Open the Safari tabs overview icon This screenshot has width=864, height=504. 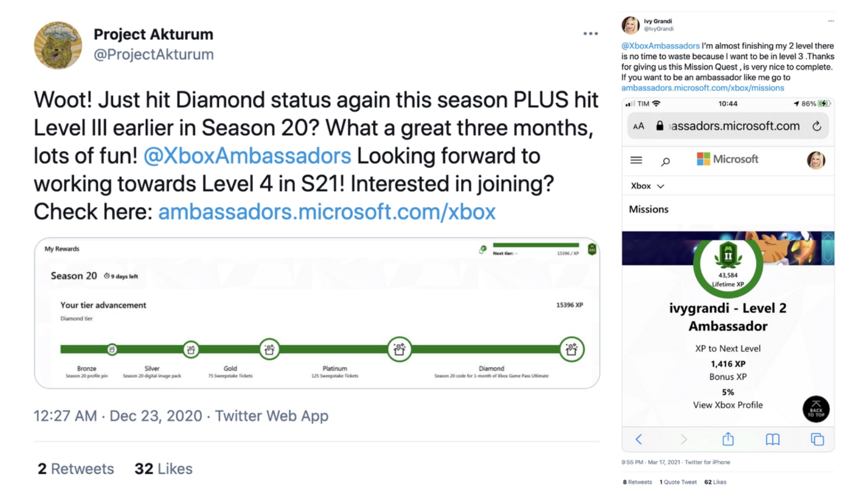[x=817, y=439]
